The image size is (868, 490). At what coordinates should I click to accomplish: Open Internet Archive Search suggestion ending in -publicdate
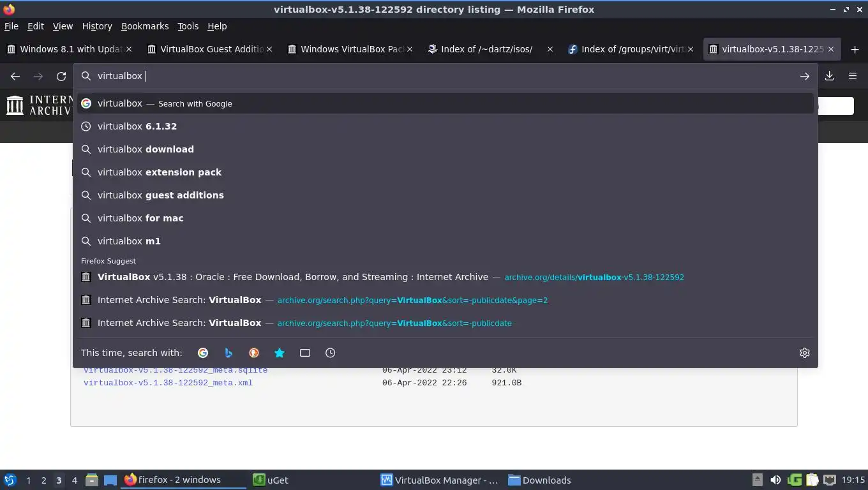coord(445,323)
